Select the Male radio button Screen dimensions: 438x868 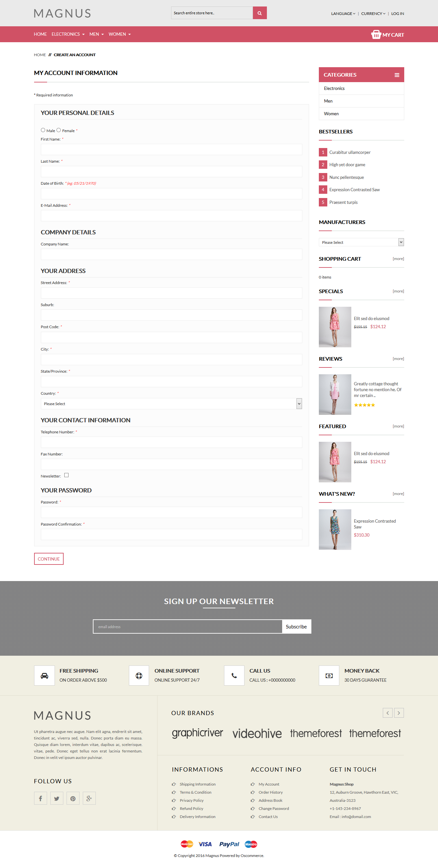[x=43, y=130]
